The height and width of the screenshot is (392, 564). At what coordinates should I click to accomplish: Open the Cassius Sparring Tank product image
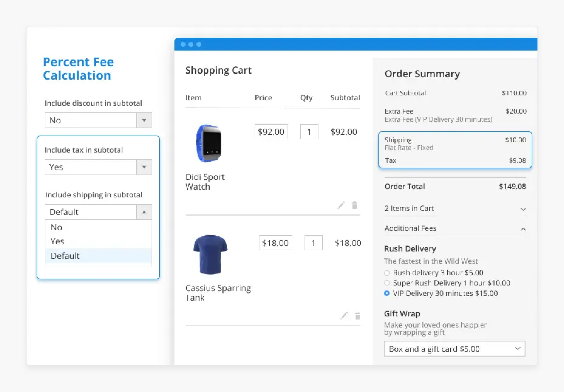[210, 255]
